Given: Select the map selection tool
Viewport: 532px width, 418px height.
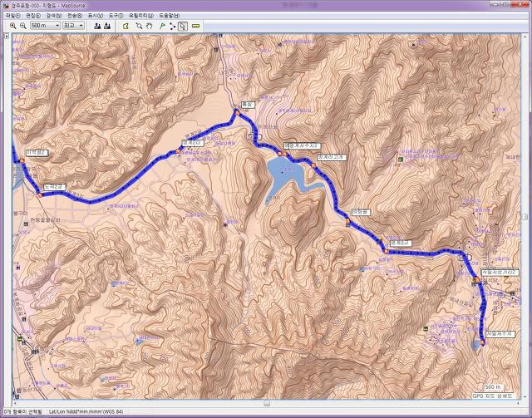Looking at the screenshot, I should pyautogui.click(x=126, y=26).
